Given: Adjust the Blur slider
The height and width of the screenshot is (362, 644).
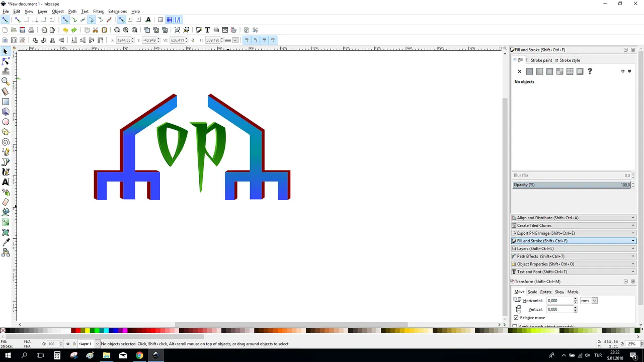Looking at the screenshot, I should pyautogui.click(x=571, y=175).
